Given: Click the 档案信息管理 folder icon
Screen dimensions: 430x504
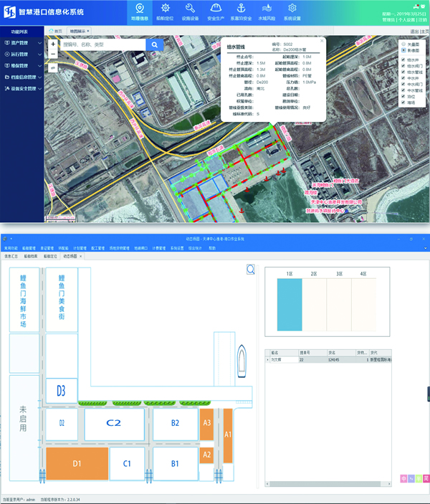Looking at the screenshot, I should click(x=7, y=77).
